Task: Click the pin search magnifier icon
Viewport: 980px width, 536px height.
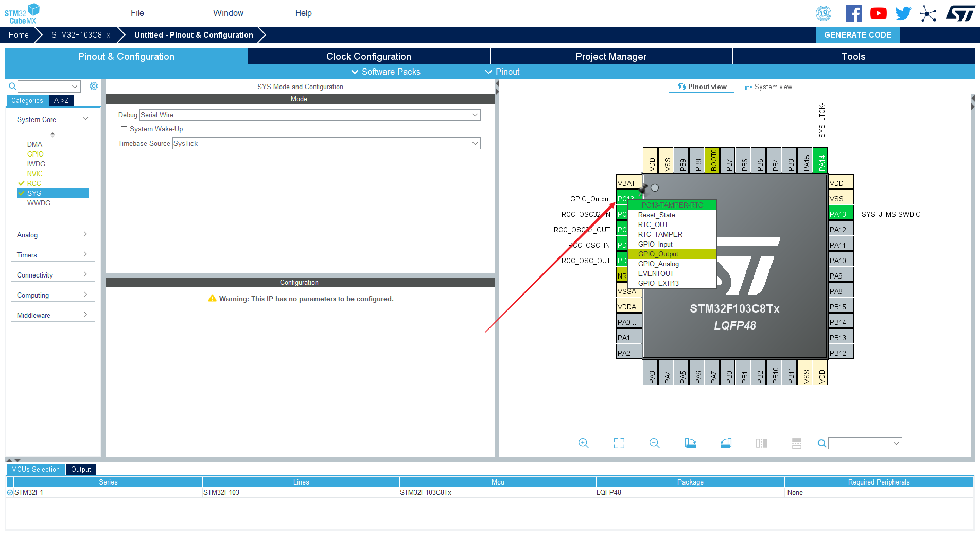Action: click(x=822, y=443)
